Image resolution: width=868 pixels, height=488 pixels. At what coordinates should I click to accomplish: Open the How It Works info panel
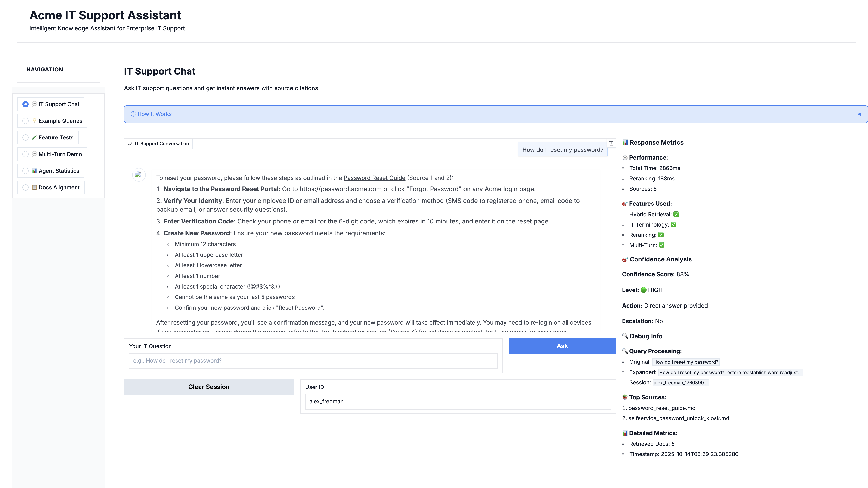click(x=154, y=114)
